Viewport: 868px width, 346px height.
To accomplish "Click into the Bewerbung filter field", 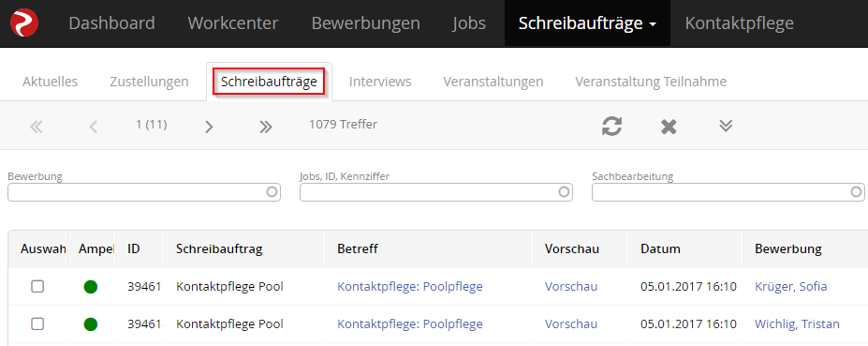I will (x=144, y=192).
